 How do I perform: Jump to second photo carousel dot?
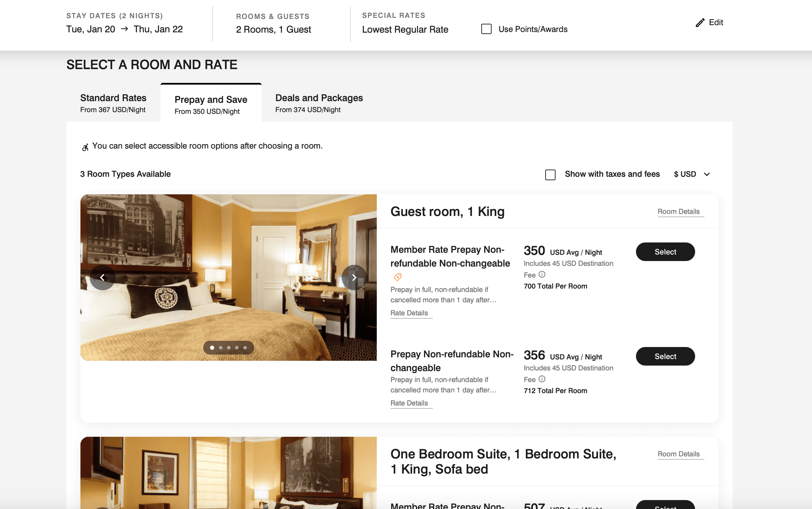tap(220, 348)
